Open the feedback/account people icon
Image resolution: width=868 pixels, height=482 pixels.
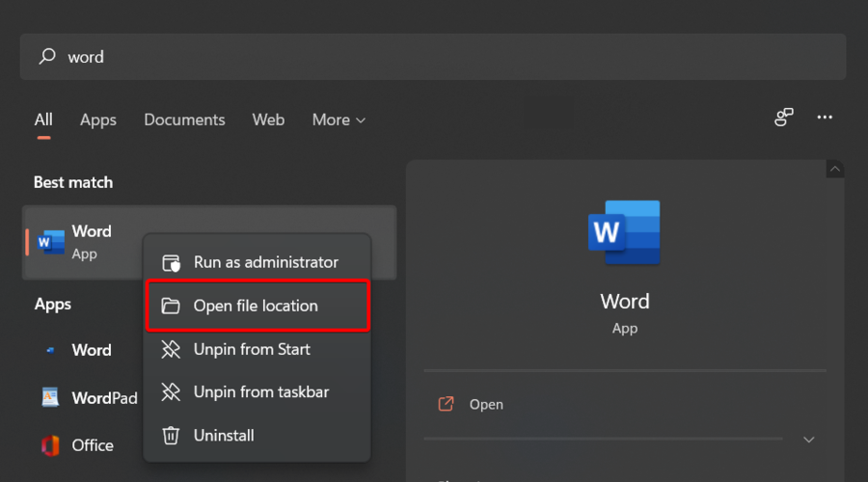[x=783, y=117]
